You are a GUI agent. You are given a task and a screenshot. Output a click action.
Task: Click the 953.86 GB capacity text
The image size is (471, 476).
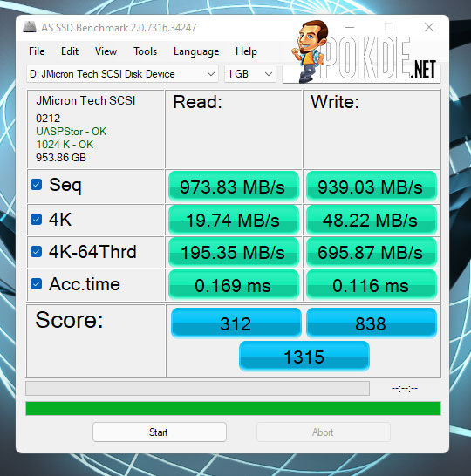click(x=61, y=158)
